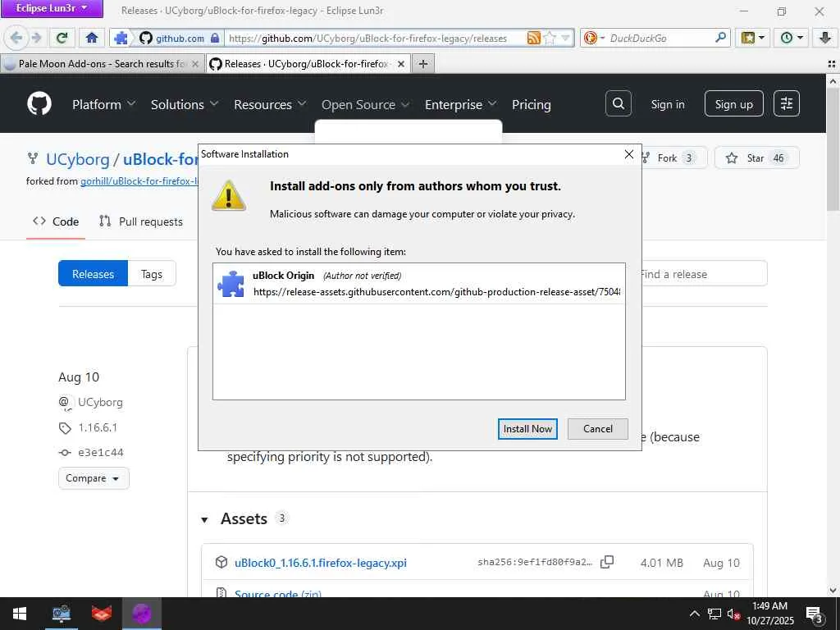Open commit e3e1c44 link
Image resolution: width=840 pixels, height=630 pixels.
tap(101, 452)
